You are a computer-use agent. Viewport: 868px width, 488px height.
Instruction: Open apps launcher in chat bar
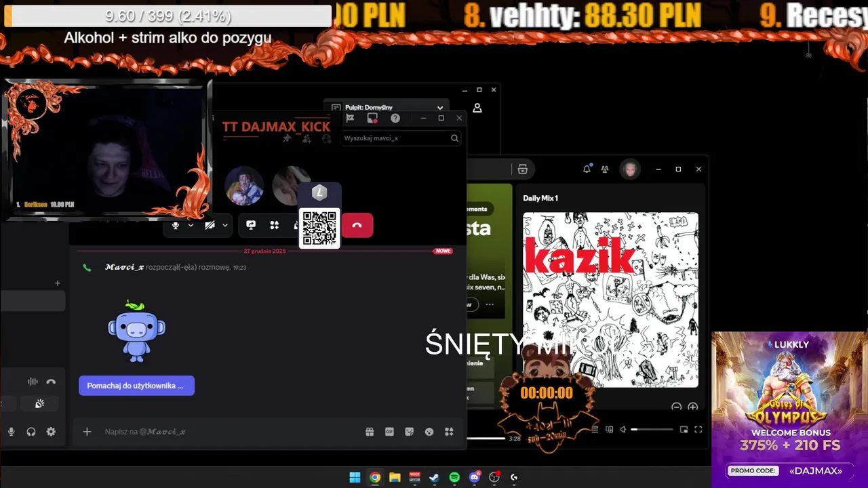(x=448, y=432)
